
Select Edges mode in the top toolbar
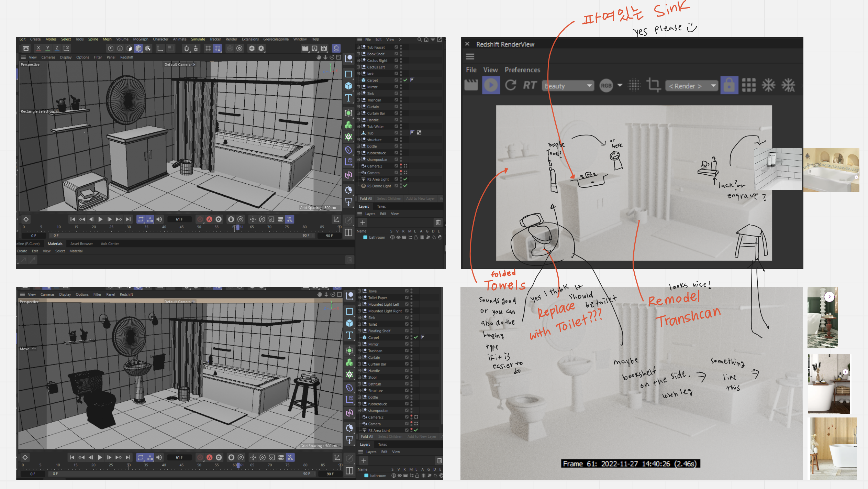pos(120,48)
